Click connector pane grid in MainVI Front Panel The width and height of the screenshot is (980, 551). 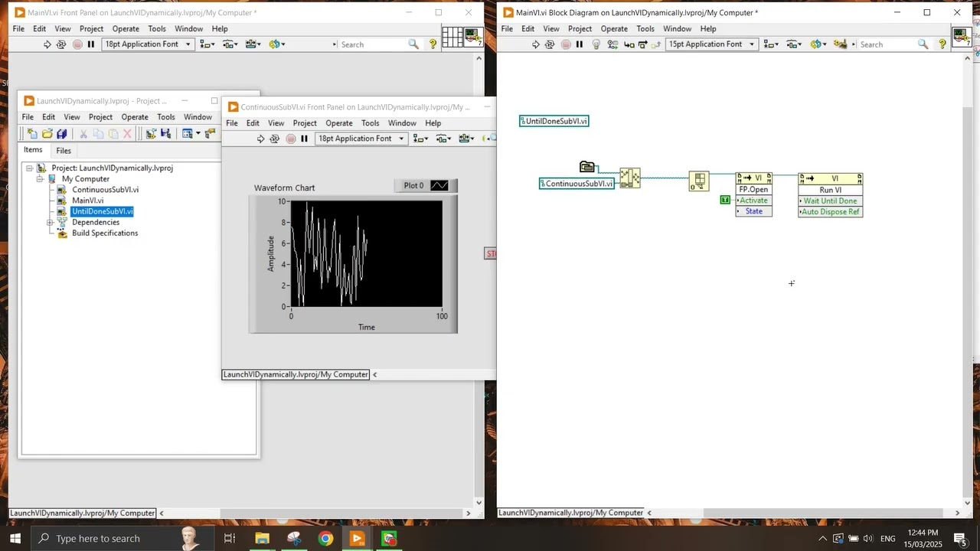click(452, 37)
